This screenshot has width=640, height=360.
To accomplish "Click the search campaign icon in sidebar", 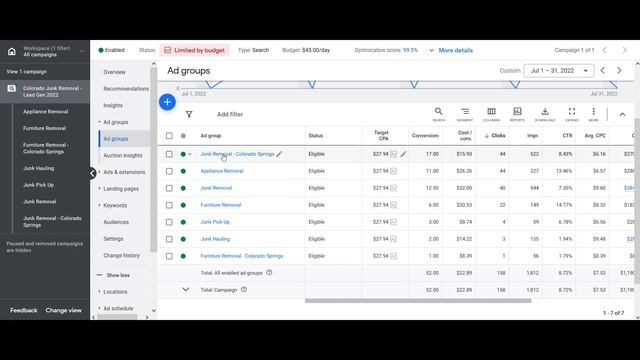I will tap(11, 89).
